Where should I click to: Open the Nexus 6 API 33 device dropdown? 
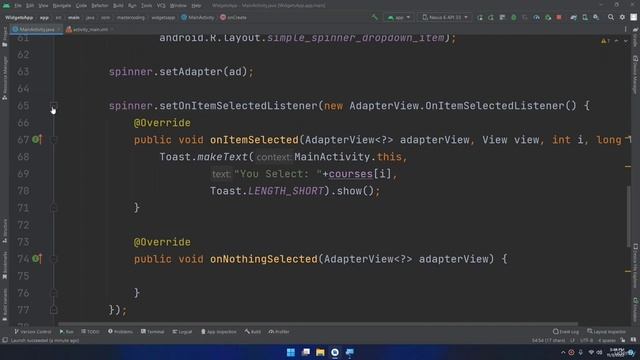coord(444,18)
